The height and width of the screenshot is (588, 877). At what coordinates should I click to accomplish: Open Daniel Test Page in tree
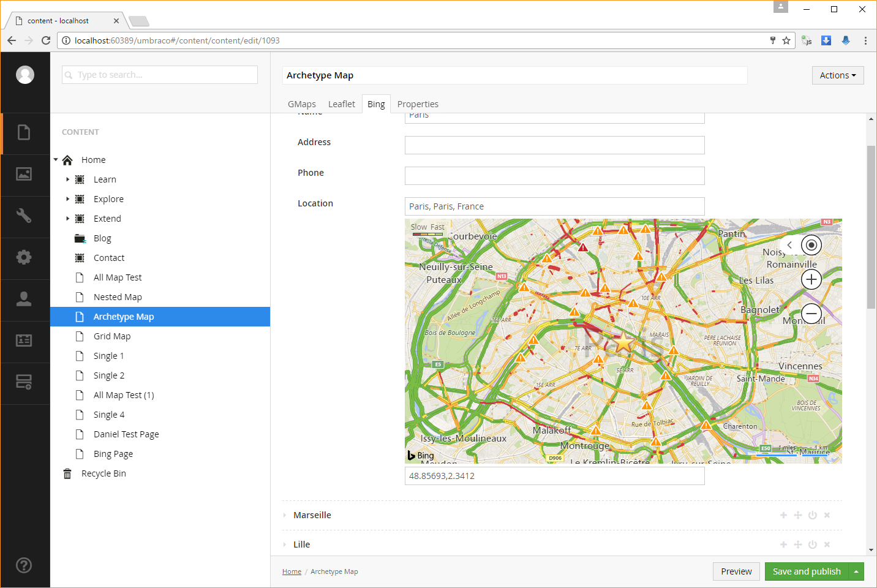126,434
